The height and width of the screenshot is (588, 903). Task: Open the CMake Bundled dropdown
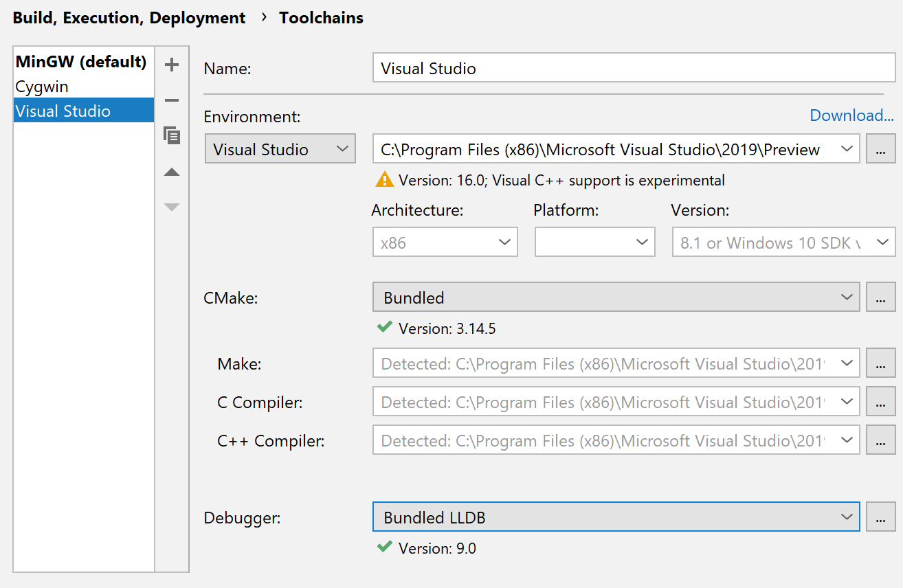[616, 297]
